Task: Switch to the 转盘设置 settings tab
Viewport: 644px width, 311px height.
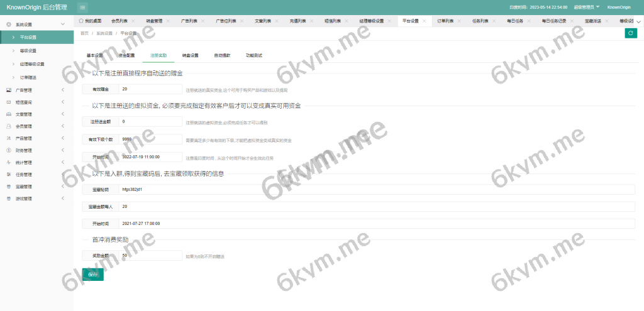Action: click(x=190, y=55)
